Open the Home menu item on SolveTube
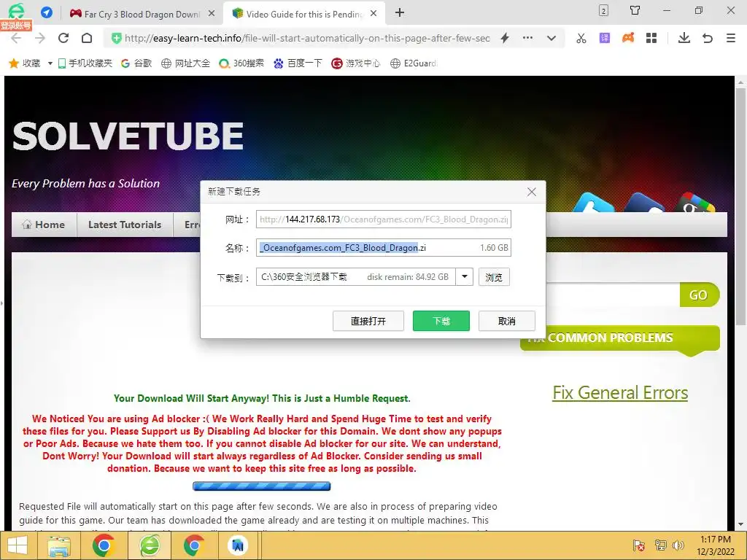This screenshot has width=747, height=560. pyautogui.click(x=44, y=225)
